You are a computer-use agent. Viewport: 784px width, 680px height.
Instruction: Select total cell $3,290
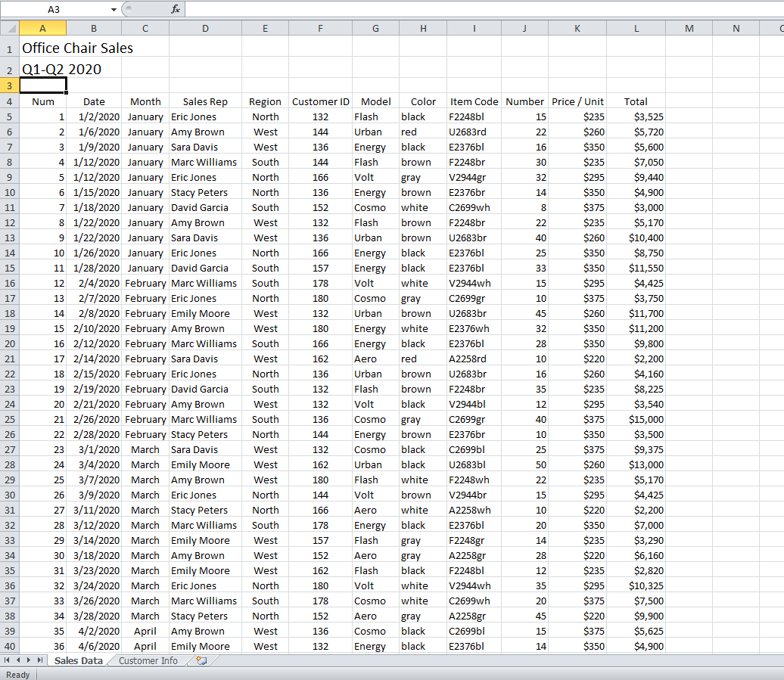pyautogui.click(x=636, y=541)
